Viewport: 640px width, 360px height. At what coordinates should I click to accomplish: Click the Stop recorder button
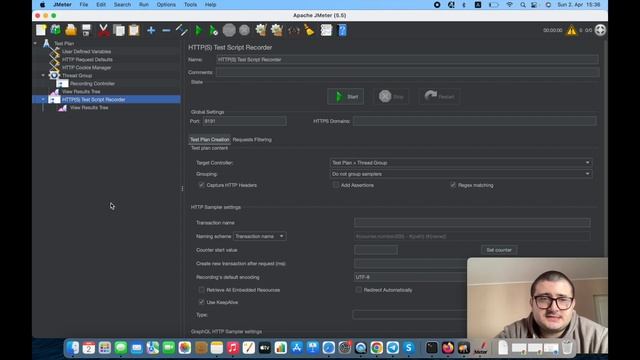tap(391, 97)
